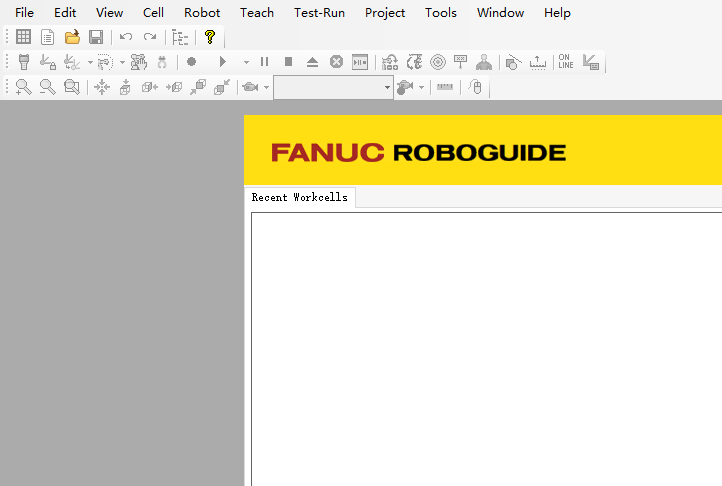
Task: Click the Play (cycle start) triangle
Action: (x=222, y=61)
